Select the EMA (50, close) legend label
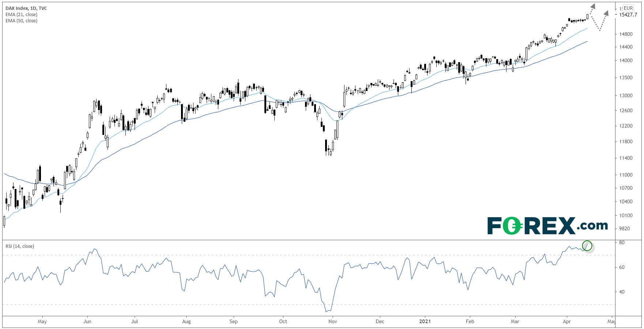The width and height of the screenshot is (644, 329). [x=21, y=21]
